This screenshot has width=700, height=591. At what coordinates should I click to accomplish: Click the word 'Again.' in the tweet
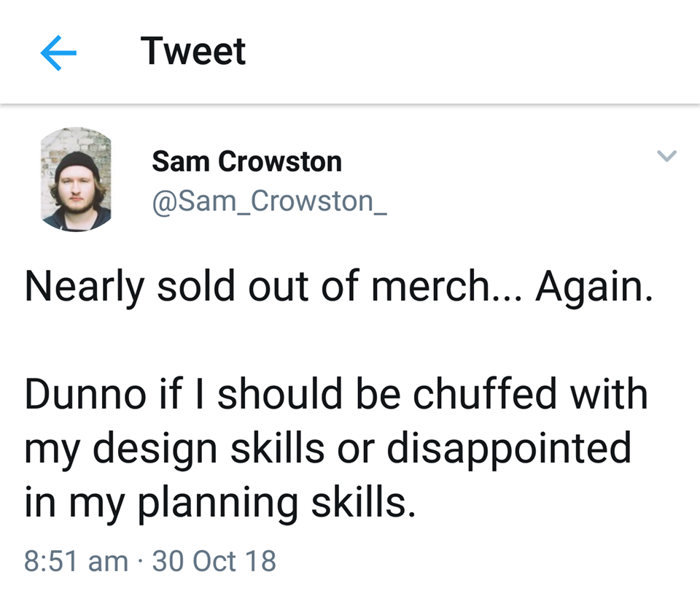coord(591,288)
